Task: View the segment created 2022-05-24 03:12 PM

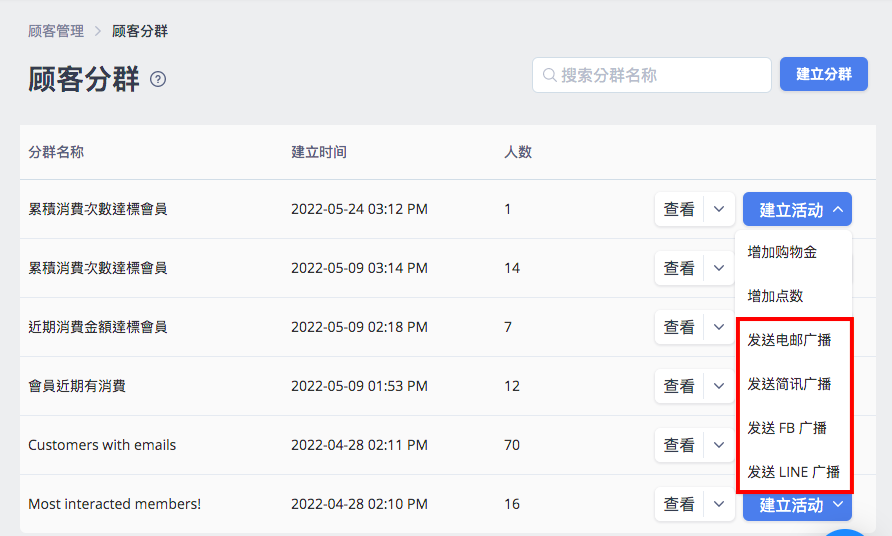Action: [x=679, y=209]
